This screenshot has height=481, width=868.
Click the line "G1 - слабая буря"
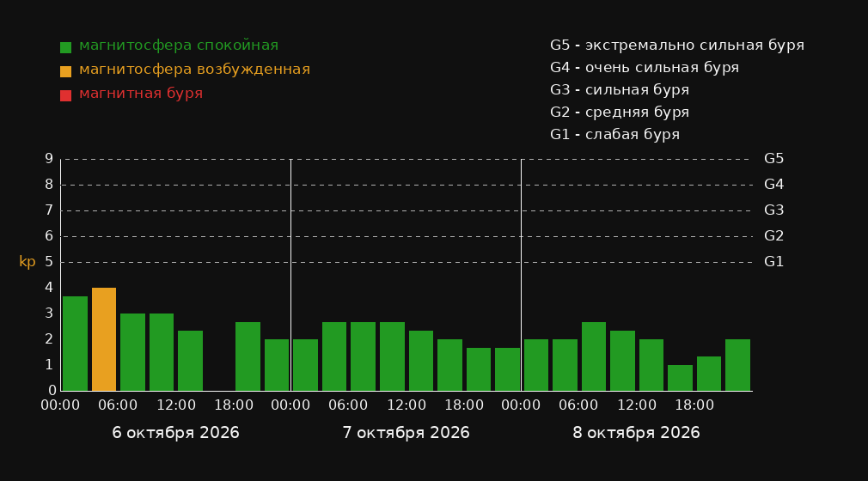coord(614,135)
